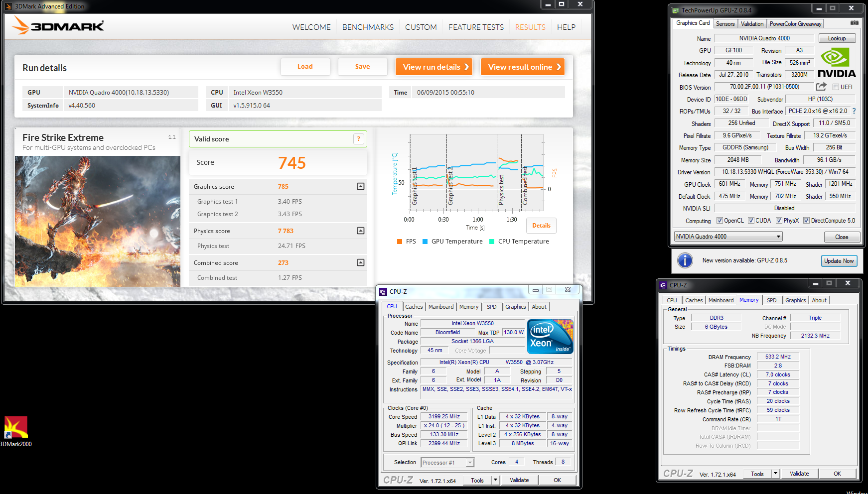Click the Fire Strike Extreme thumbnail image
This screenshot has width=868, height=494.
(98, 221)
